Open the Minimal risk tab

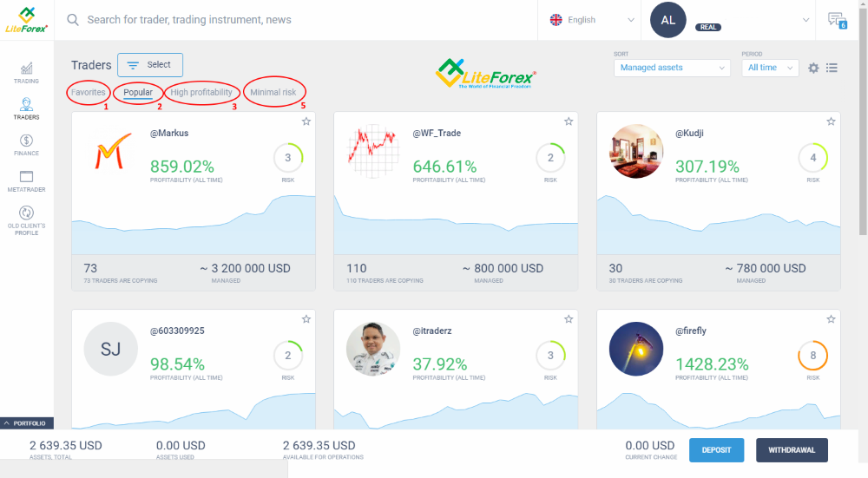[273, 93]
